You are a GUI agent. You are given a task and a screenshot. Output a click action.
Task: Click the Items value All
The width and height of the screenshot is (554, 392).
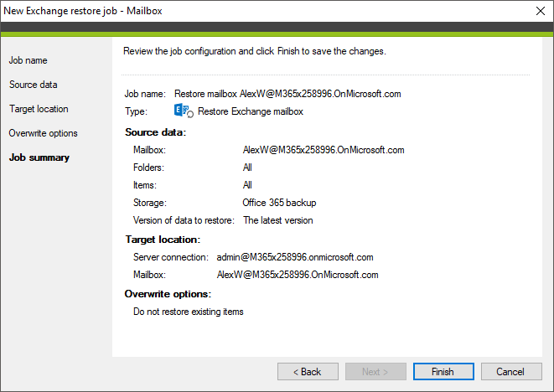247,185
